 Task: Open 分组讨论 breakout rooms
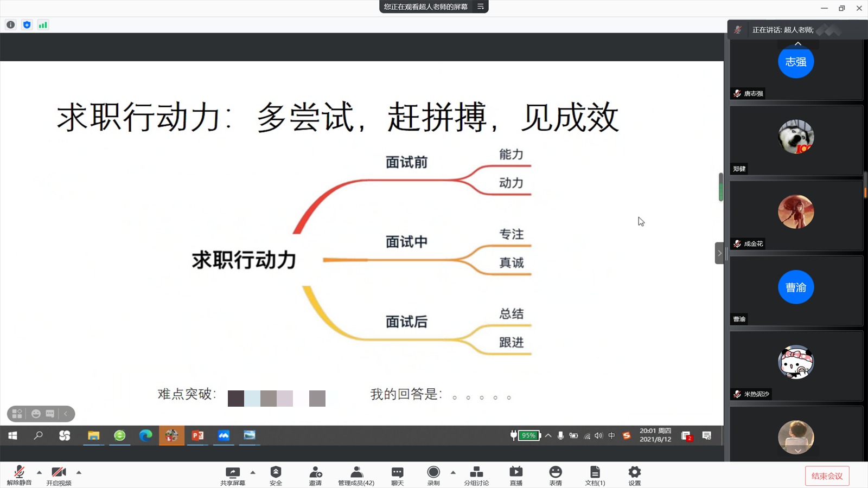[476, 474]
